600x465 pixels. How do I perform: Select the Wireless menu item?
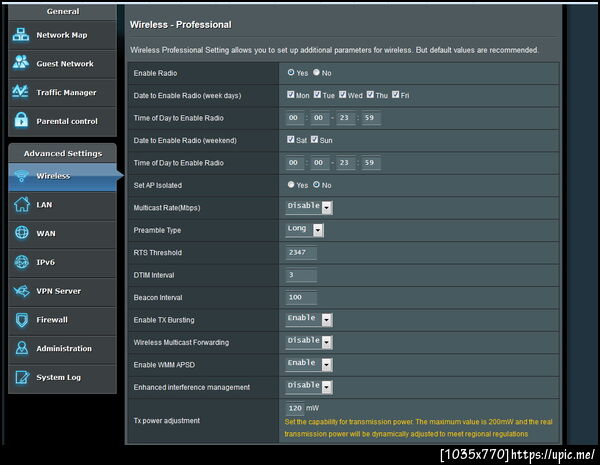[62, 176]
